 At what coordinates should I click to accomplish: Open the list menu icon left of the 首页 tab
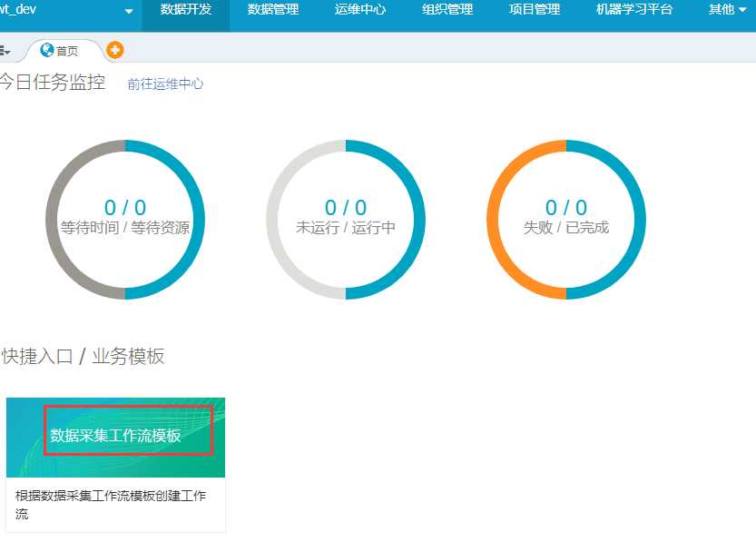pyautogui.click(x=5, y=51)
